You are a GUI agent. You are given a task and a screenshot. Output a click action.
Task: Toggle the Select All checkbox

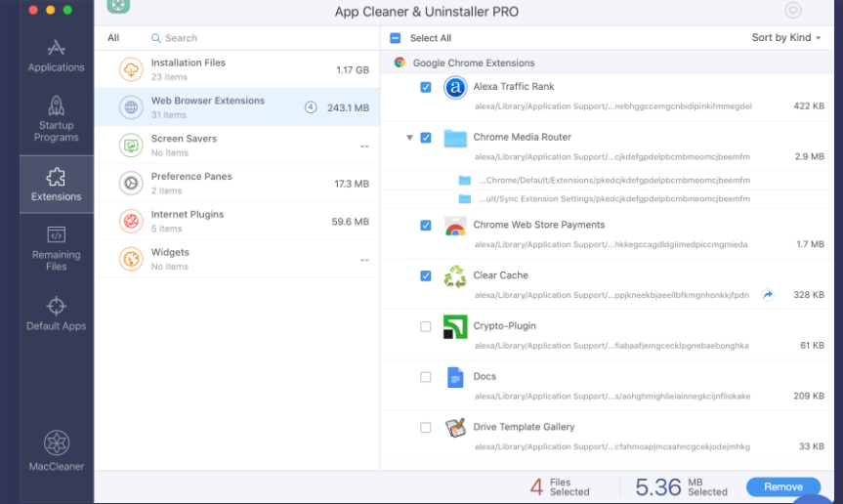(x=396, y=38)
